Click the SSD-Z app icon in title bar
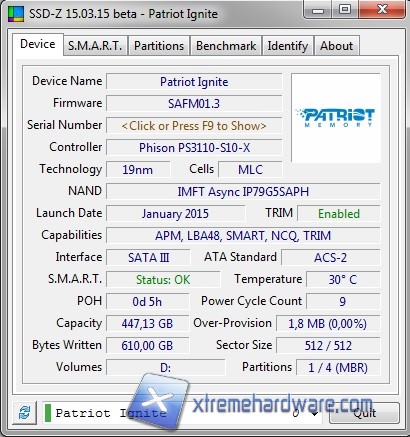410x437 pixels. [x=16, y=14]
